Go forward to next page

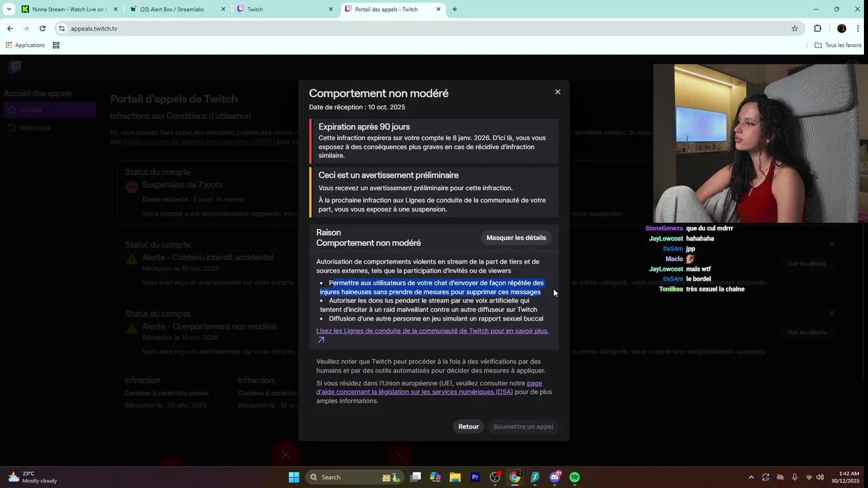point(26,28)
